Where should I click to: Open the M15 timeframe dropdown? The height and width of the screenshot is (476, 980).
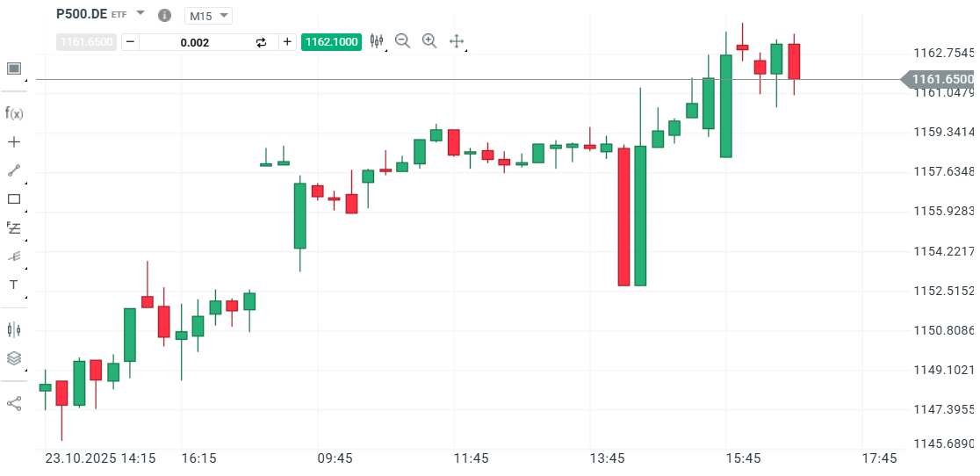click(x=208, y=16)
